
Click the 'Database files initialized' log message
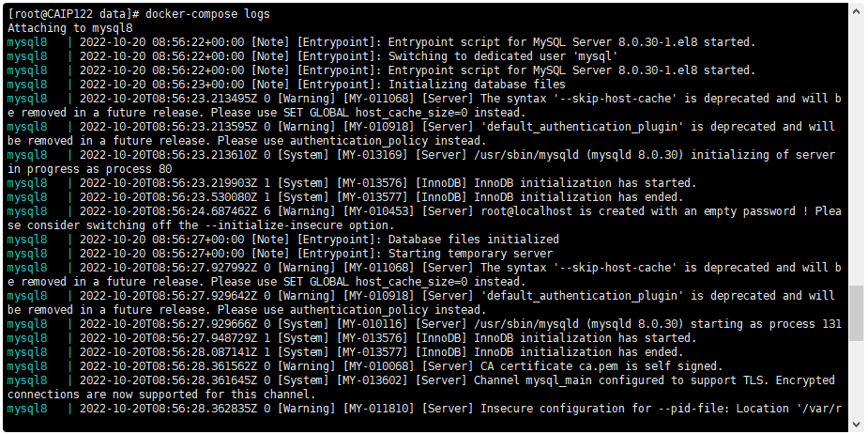pyautogui.click(x=473, y=240)
